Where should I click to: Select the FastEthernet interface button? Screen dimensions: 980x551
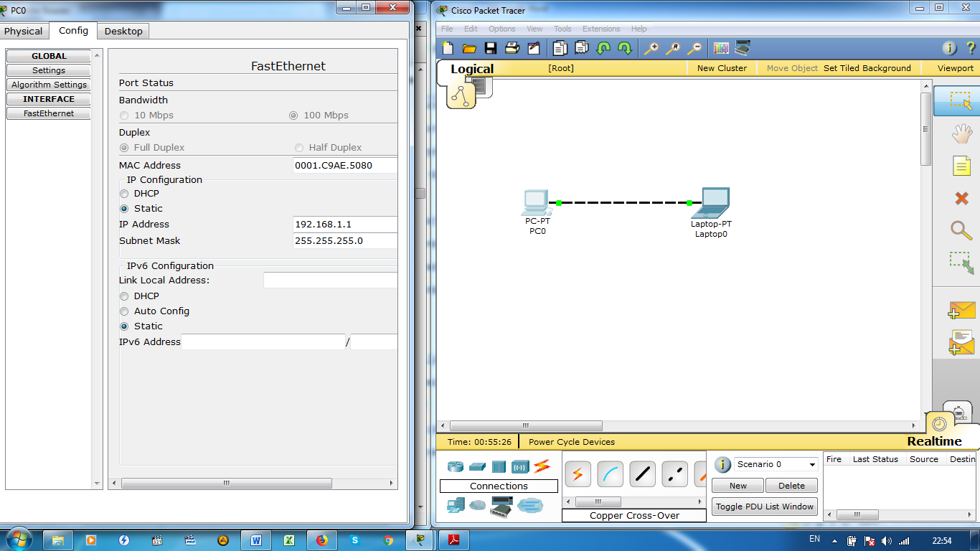(49, 113)
